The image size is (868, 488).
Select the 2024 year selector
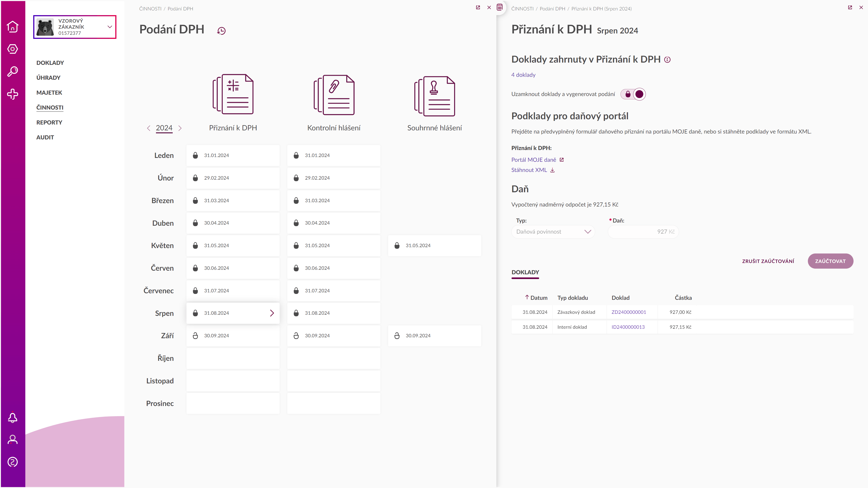(164, 128)
